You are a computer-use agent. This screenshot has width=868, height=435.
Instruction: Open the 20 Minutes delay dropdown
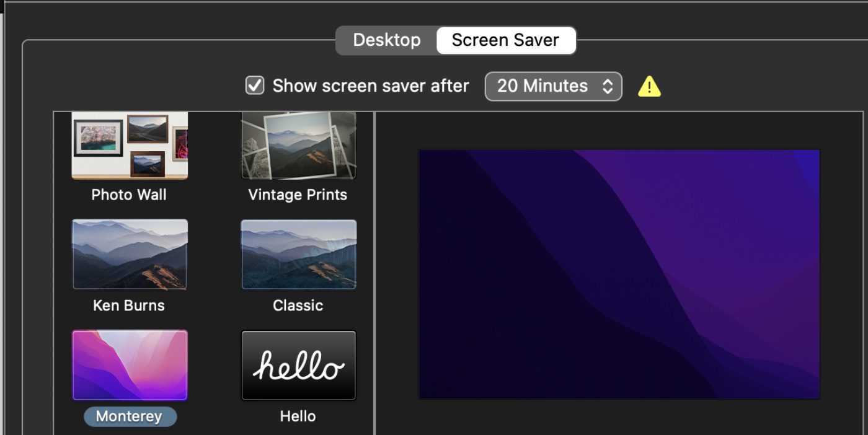tap(542, 86)
